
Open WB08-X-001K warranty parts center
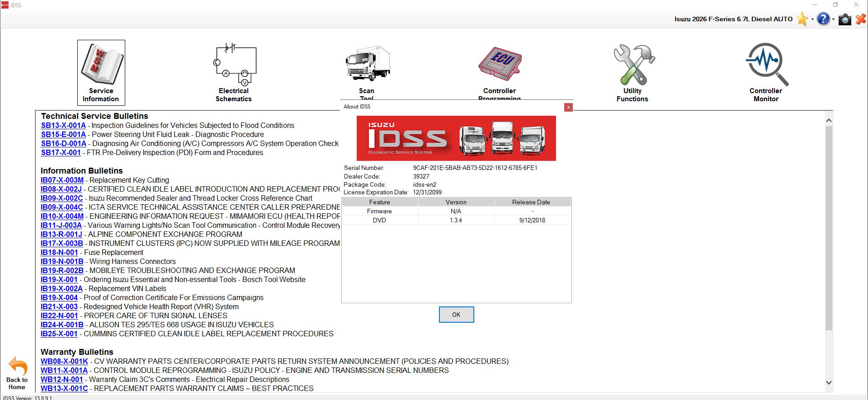(x=64, y=361)
